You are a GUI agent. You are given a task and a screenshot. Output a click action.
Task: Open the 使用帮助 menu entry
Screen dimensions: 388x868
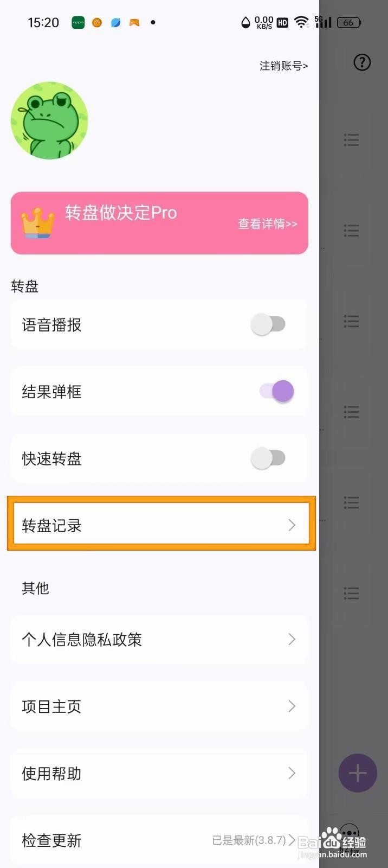click(x=292, y=773)
